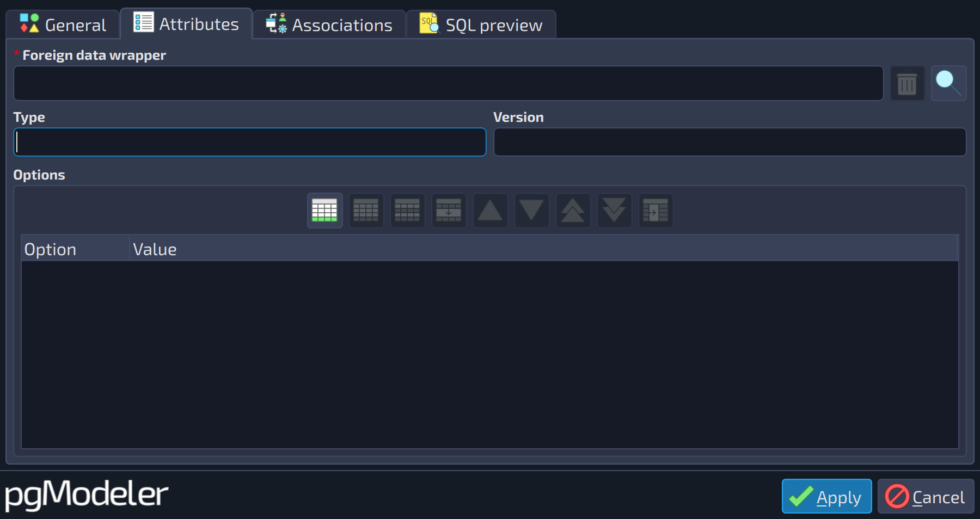Viewport: 980px width, 519px height.
Task: Move selected option to the top
Action: (x=573, y=211)
